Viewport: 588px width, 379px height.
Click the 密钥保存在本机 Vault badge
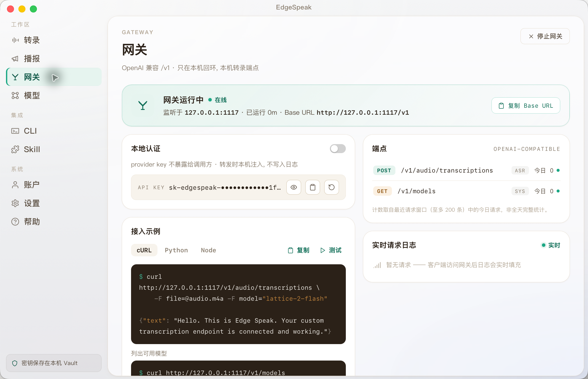(54, 363)
